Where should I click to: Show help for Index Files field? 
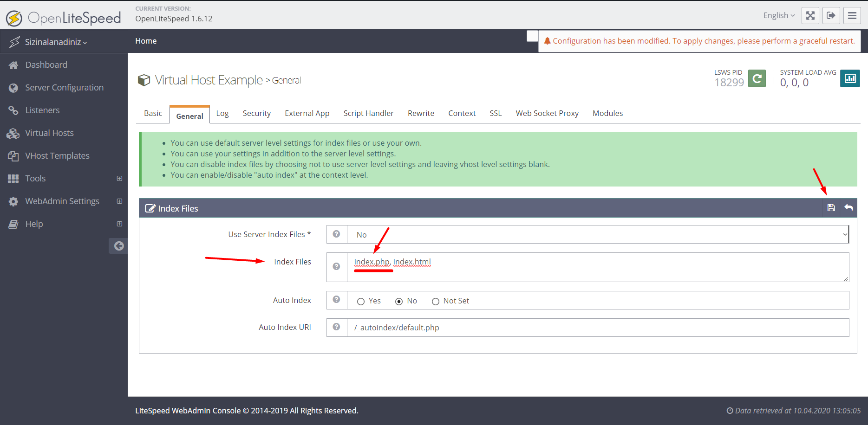pyautogui.click(x=337, y=267)
